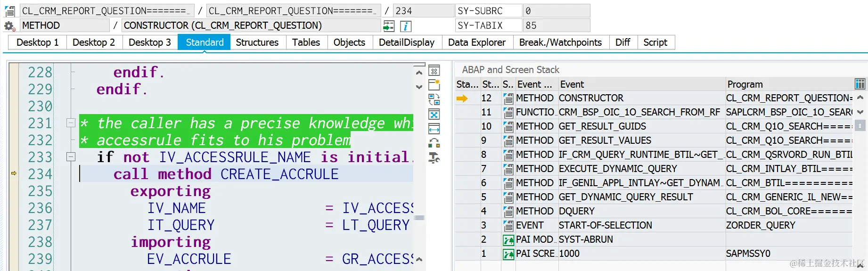Click LT_QUERY on line 237
Image resolution: width=868 pixels, height=271 pixels.
pos(376,225)
